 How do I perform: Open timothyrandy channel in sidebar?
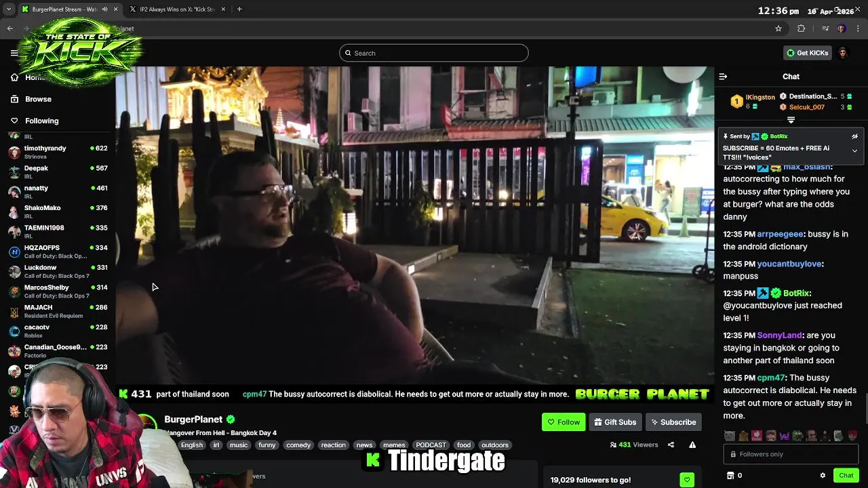pyautogui.click(x=58, y=152)
